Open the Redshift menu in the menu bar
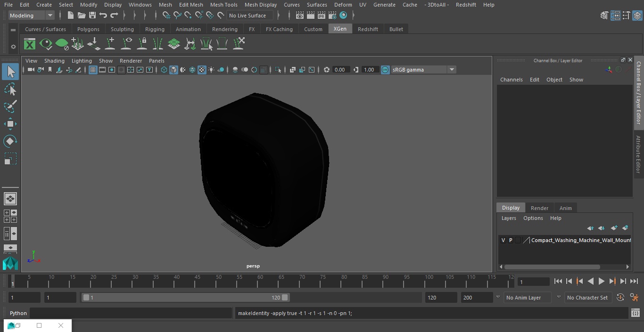Screen dimensions: 644x332 tap(466, 5)
